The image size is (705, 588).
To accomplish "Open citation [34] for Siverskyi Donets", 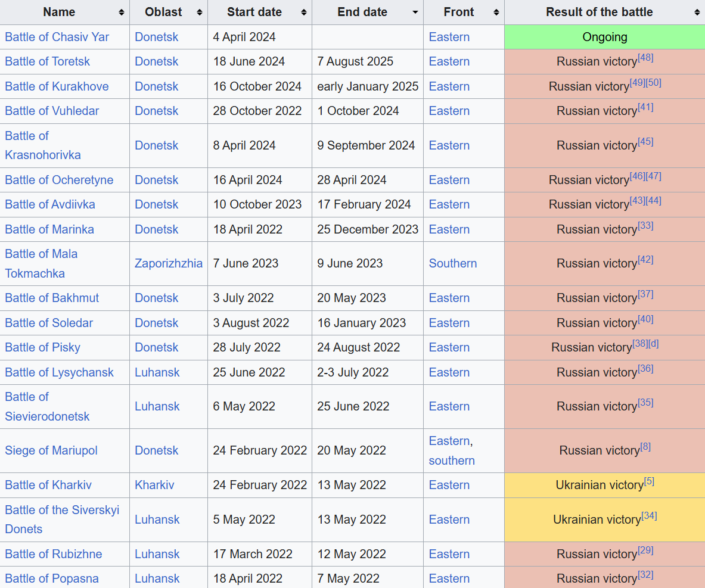I will click(649, 516).
